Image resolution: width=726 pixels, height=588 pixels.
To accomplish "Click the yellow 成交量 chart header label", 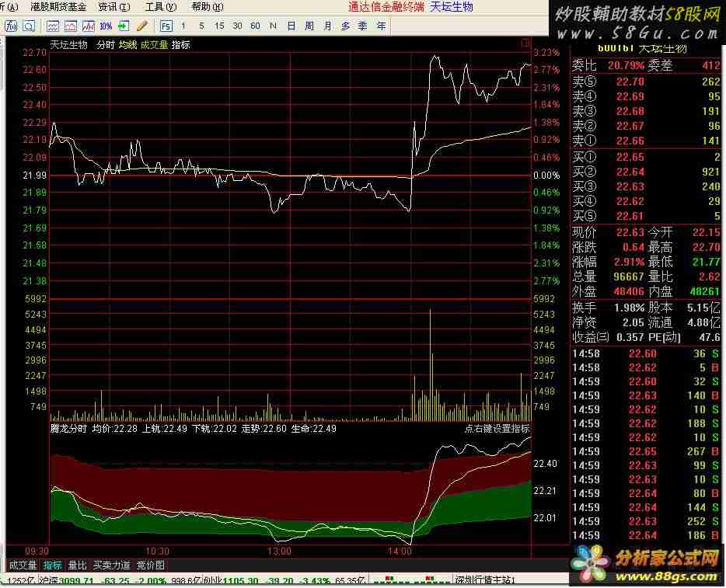I will click(x=154, y=45).
